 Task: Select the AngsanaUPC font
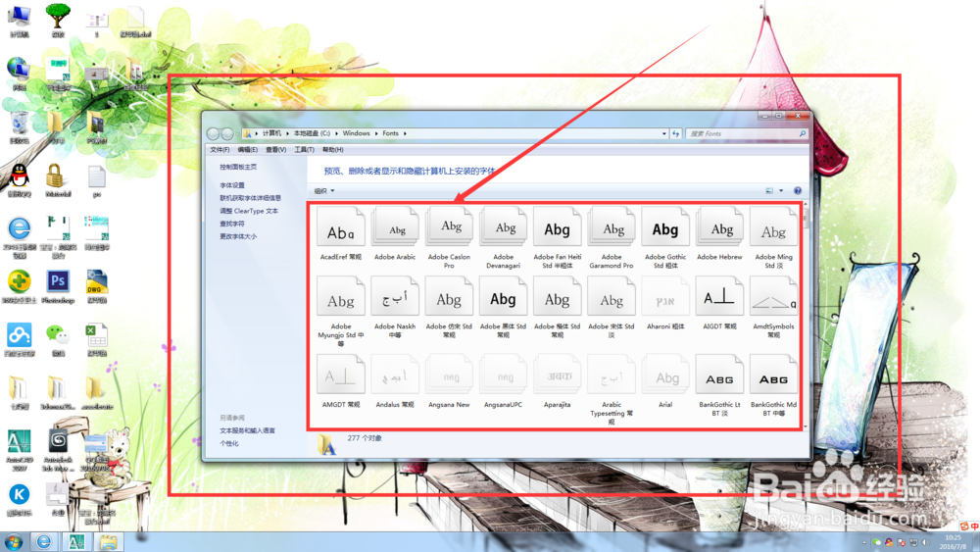coord(503,381)
